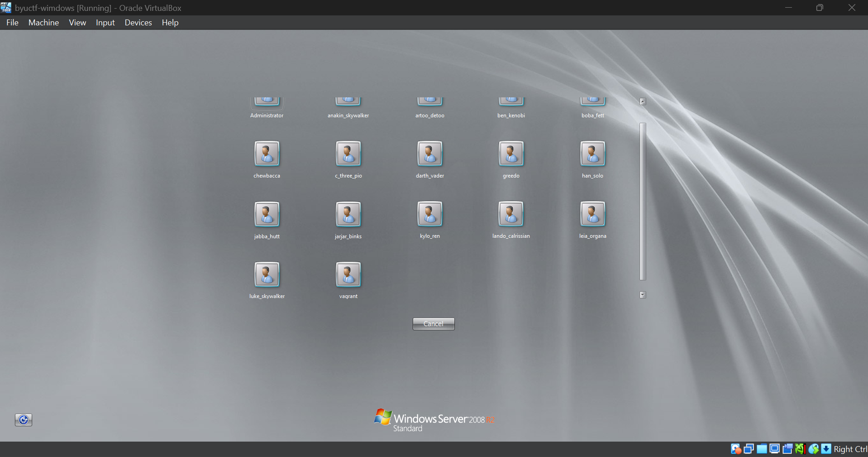This screenshot has height=457, width=868.
Task: Open the Machine menu
Action: pyautogui.click(x=43, y=23)
